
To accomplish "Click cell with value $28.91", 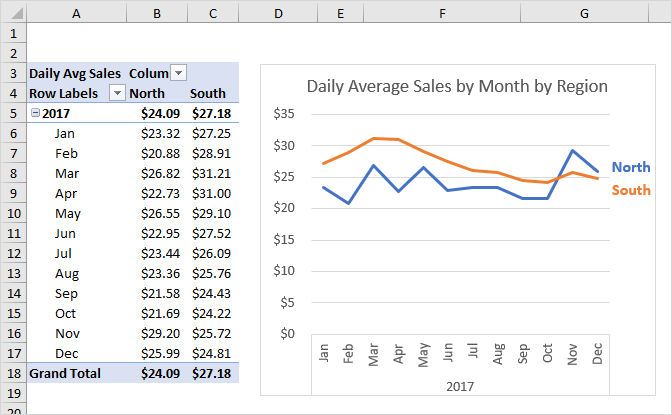I will tap(213, 153).
